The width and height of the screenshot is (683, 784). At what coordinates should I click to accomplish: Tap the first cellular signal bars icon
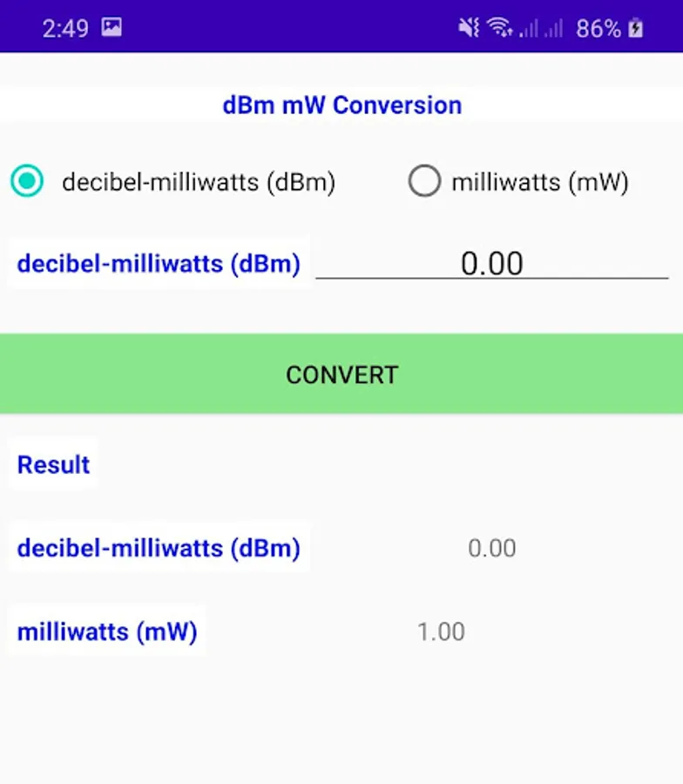(x=528, y=29)
